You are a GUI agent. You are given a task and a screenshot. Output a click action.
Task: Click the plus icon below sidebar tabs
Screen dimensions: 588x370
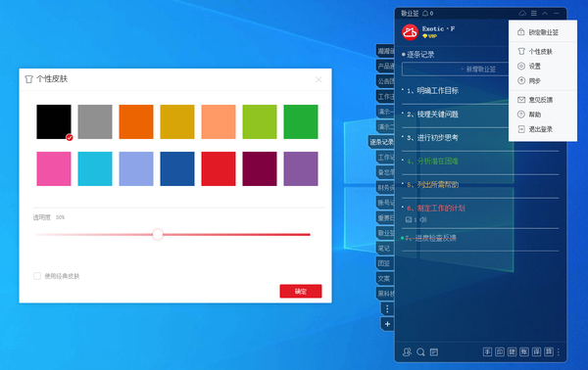point(387,324)
